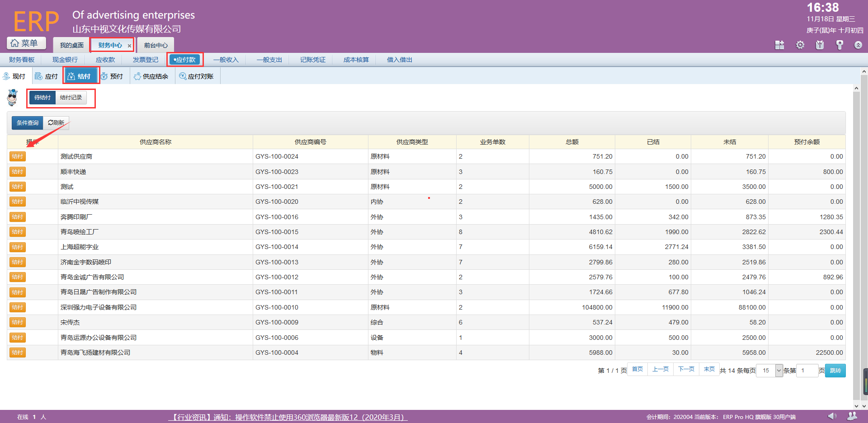Click the 供应商编号 column header
Screen dimensions: 868x423
tap(311, 142)
